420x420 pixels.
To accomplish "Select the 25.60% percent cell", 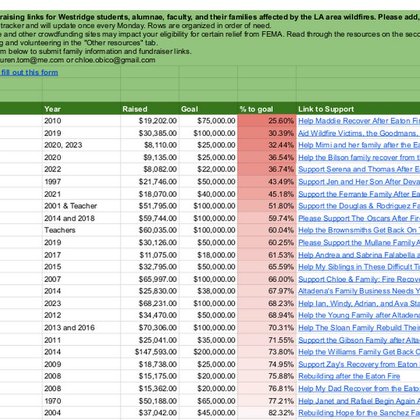I will (x=267, y=121).
